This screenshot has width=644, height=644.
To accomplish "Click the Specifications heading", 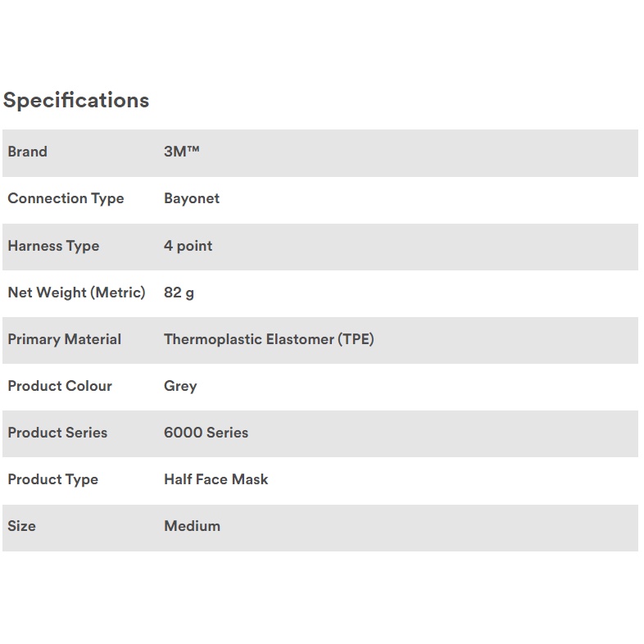I will point(76,101).
